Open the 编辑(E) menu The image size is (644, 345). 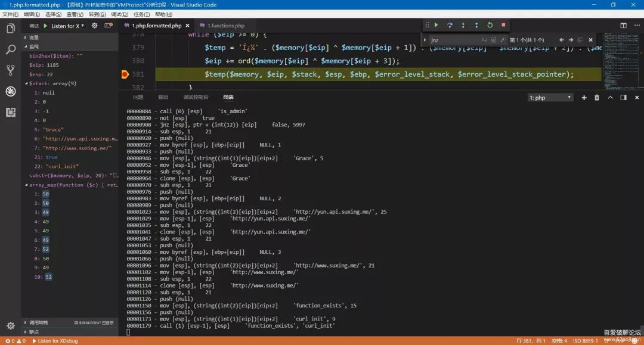click(x=32, y=14)
